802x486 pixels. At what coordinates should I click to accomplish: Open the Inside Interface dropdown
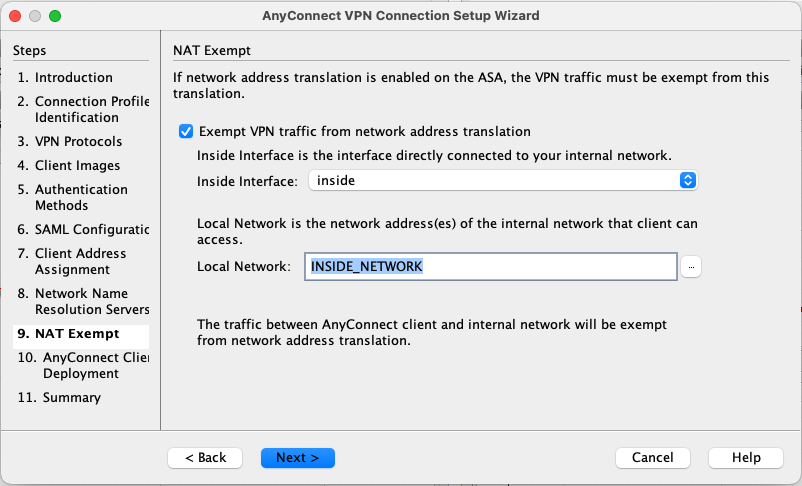click(501, 181)
